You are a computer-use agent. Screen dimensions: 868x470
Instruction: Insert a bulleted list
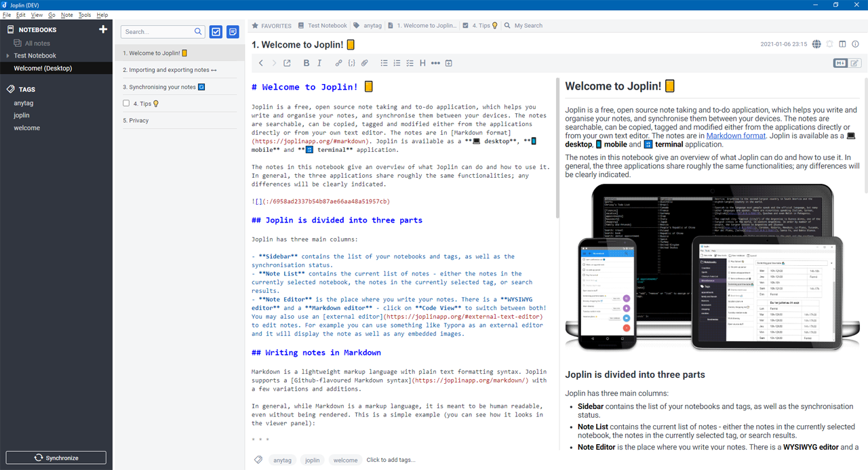click(384, 63)
